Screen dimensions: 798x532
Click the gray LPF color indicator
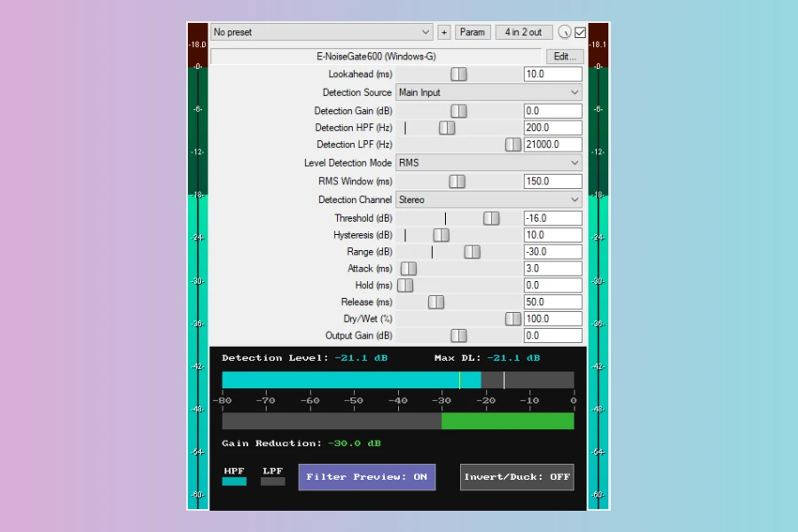coord(273,481)
